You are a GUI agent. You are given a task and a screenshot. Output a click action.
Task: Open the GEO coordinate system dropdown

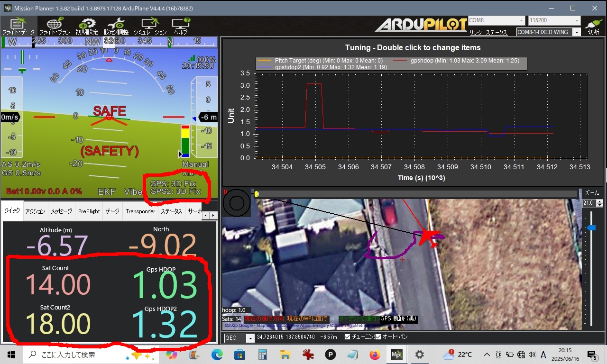click(239, 338)
